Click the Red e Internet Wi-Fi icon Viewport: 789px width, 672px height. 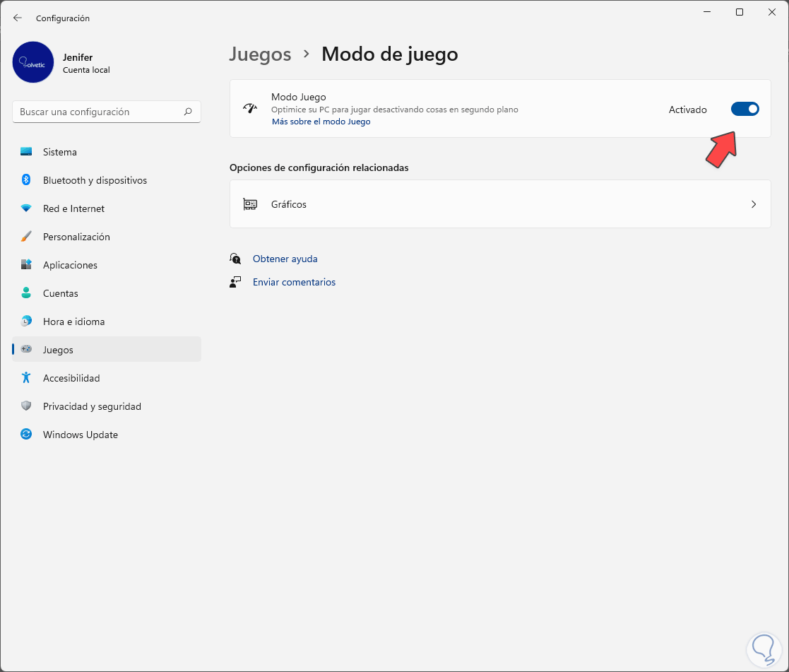(x=26, y=208)
